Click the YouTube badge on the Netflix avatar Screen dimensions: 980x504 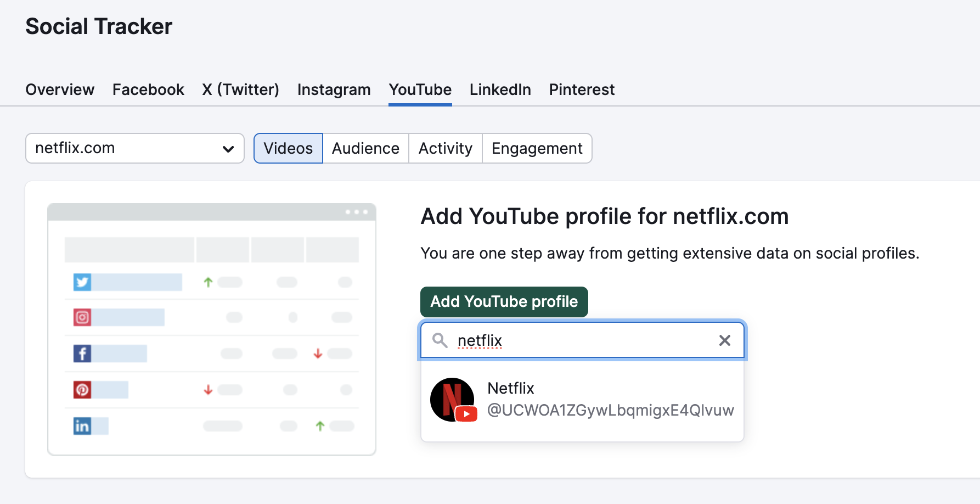point(466,414)
